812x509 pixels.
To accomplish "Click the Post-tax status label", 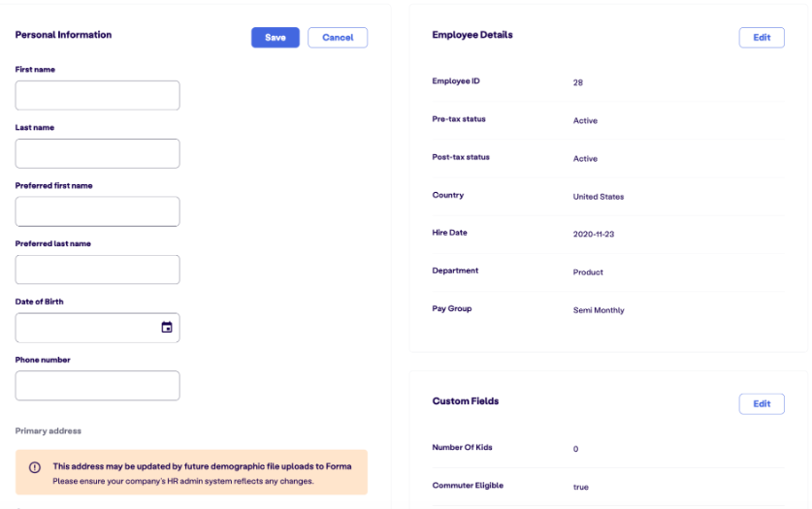I will pos(461,157).
